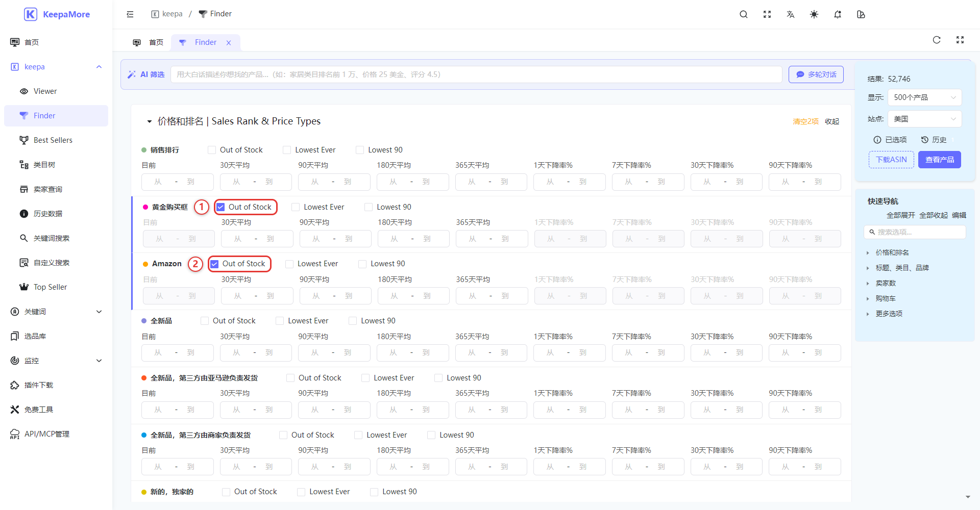This screenshot has width=980, height=510.
Task: Open API/MCP管理 in sidebar
Action: pyautogui.click(x=56, y=434)
